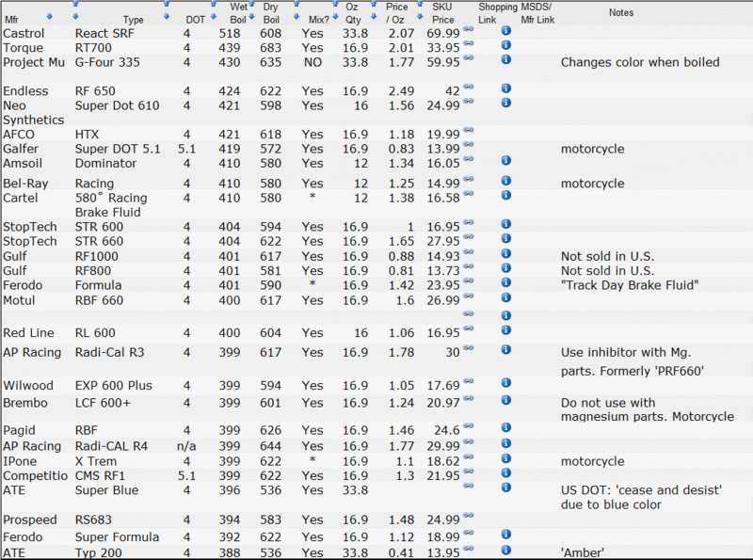
Task: Click the IPone X Trem MSDS info icon
Action: 505,458
